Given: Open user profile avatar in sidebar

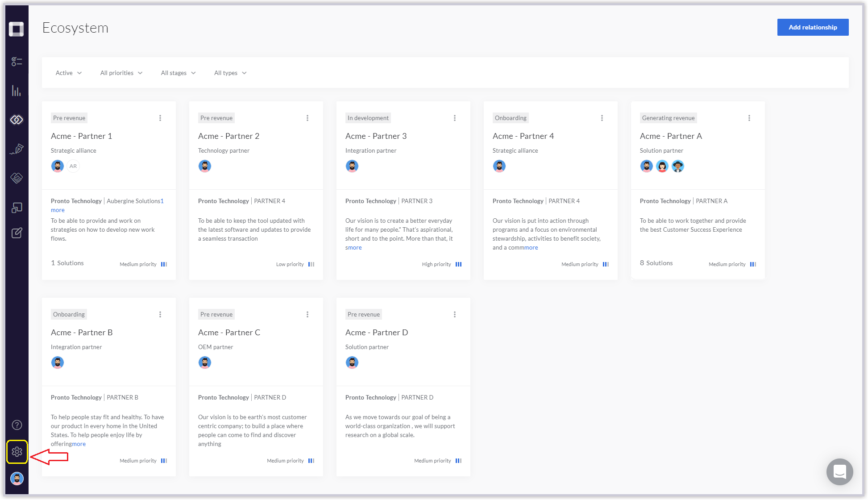Looking at the screenshot, I should coord(17,479).
